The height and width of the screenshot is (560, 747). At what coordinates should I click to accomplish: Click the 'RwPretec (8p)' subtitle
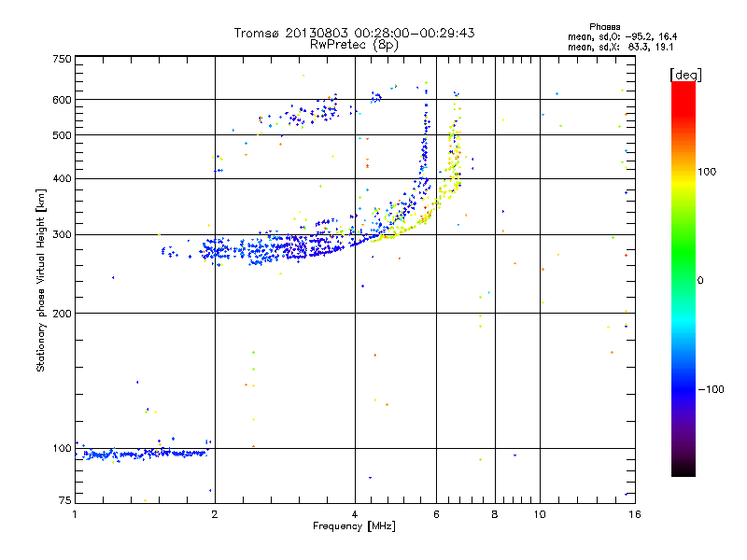[355, 45]
